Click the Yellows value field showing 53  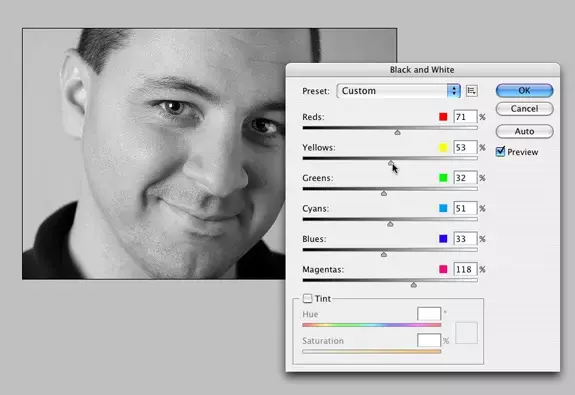click(x=465, y=147)
